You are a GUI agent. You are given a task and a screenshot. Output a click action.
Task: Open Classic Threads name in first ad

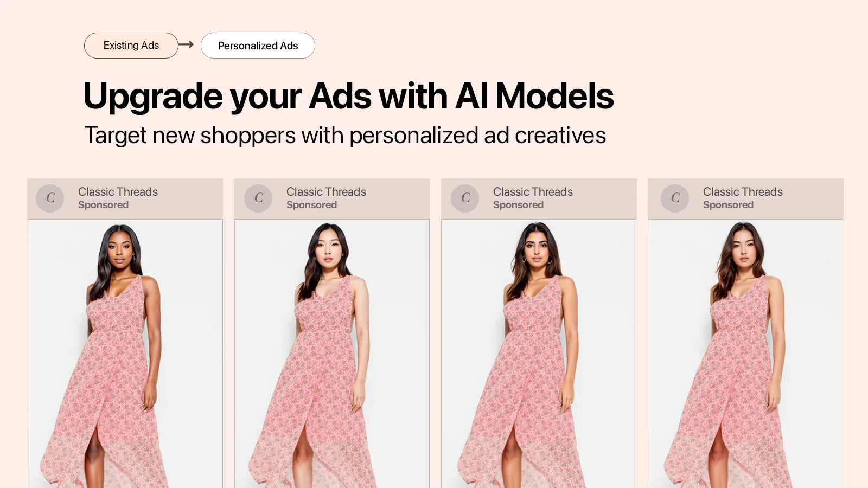pos(118,192)
